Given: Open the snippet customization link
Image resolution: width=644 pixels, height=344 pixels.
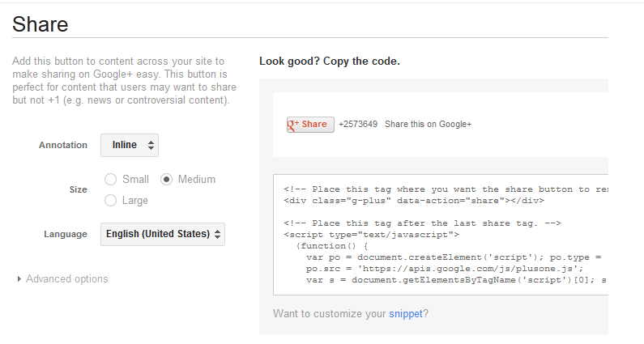Looking at the screenshot, I should (406, 313).
